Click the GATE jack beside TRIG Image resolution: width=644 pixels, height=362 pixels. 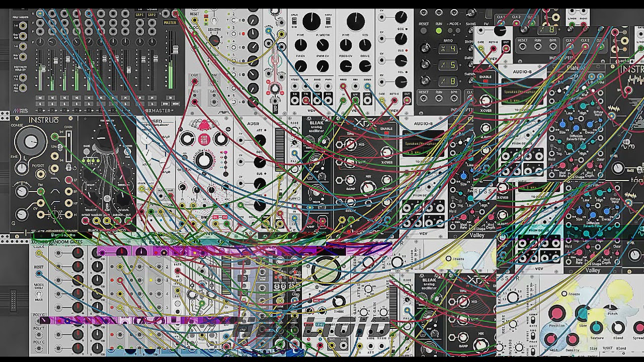(x=214, y=102)
